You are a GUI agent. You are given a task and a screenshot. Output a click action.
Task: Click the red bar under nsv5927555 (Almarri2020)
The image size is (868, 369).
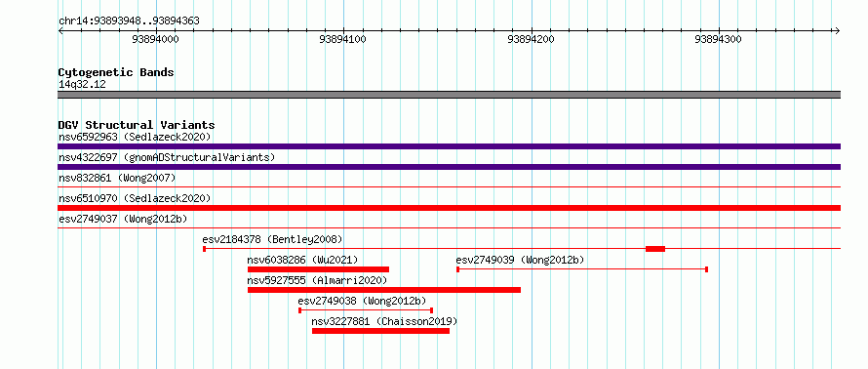pos(384,290)
